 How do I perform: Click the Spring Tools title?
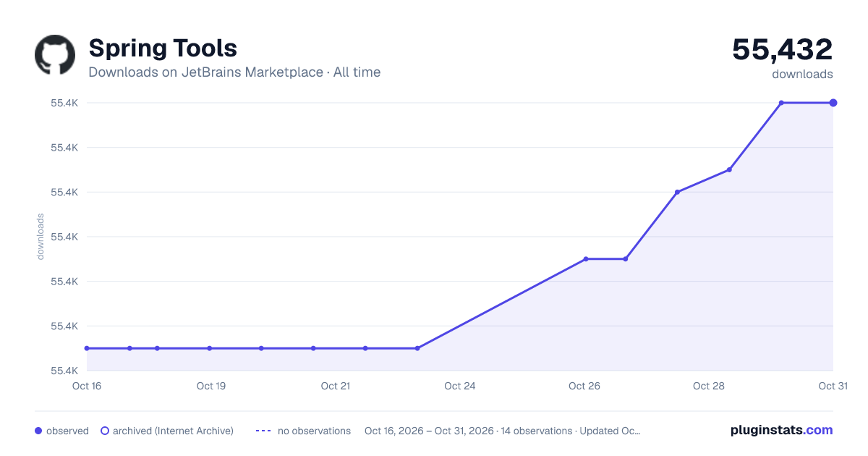[x=163, y=48]
